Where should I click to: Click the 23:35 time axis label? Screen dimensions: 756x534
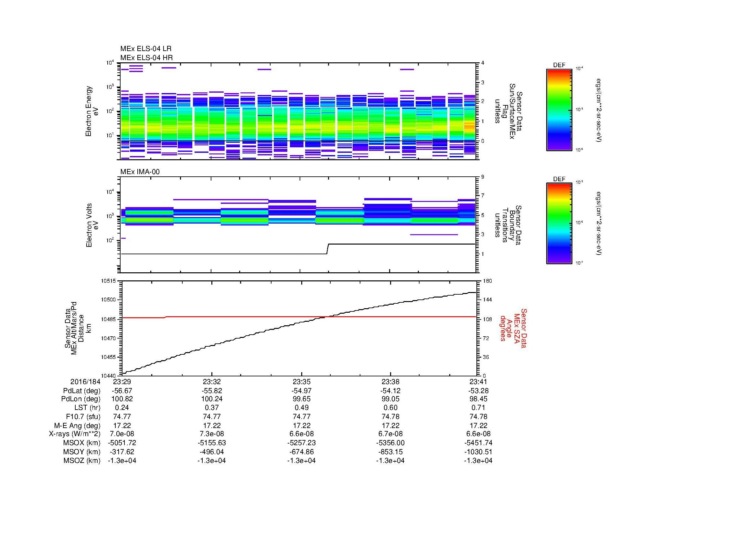click(x=301, y=382)
